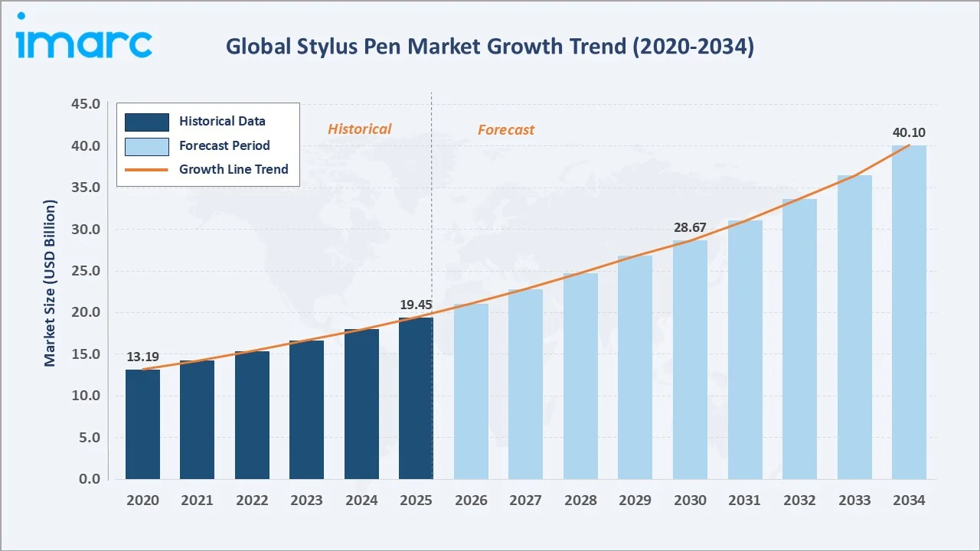
Task: Click the 2027 x-axis label
Action: (526, 500)
